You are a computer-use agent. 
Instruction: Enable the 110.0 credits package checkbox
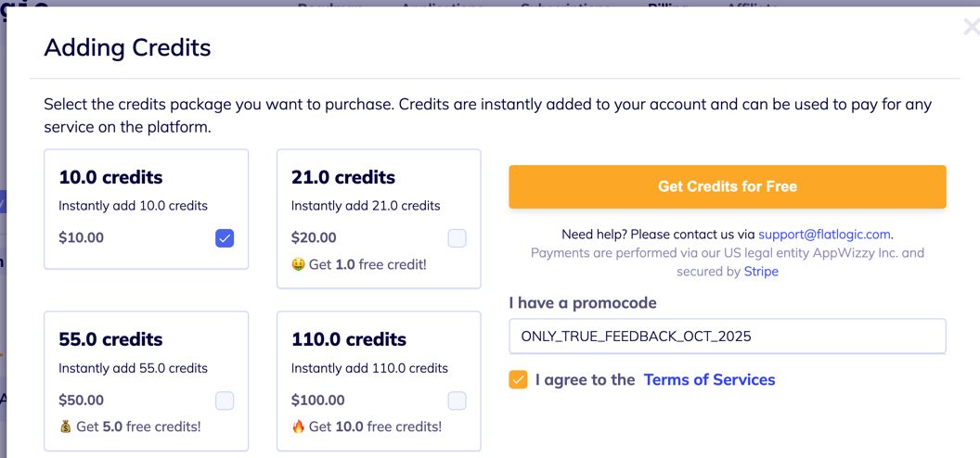coord(457,401)
